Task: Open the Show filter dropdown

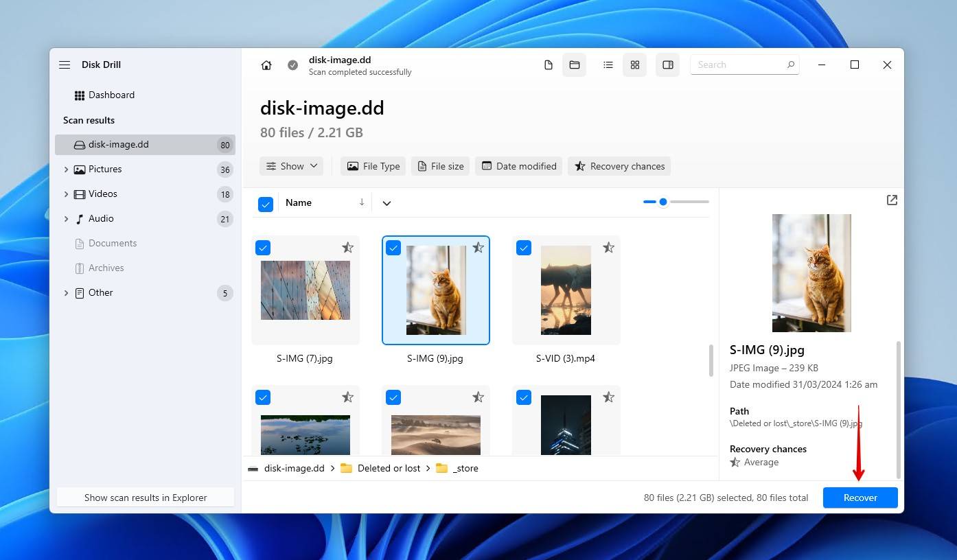Action: tap(291, 166)
